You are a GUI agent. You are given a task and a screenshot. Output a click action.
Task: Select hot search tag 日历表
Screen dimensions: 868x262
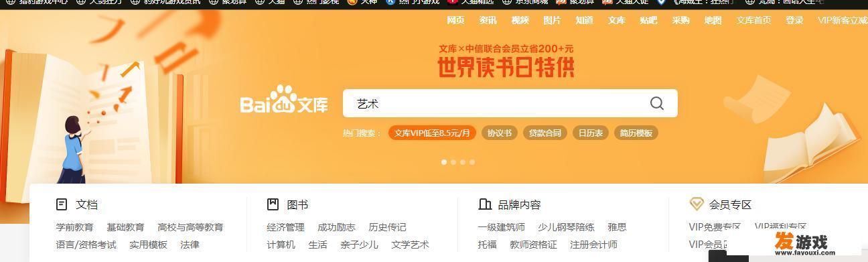coord(590,133)
